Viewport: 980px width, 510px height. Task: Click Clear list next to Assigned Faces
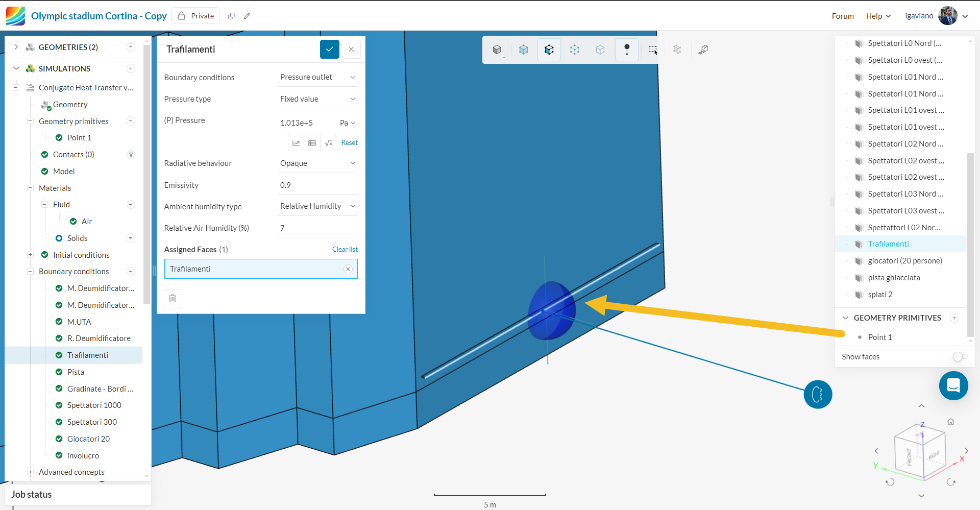[345, 249]
